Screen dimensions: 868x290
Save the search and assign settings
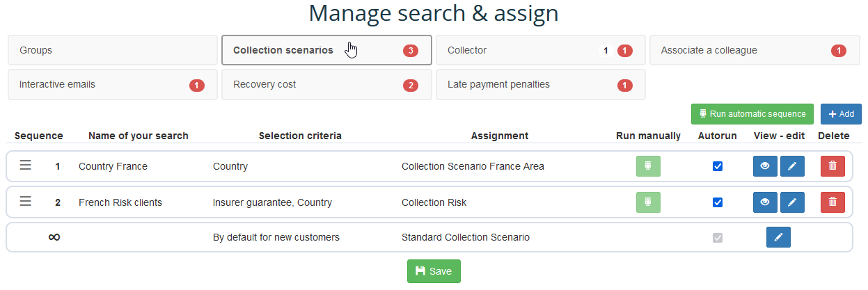(434, 271)
